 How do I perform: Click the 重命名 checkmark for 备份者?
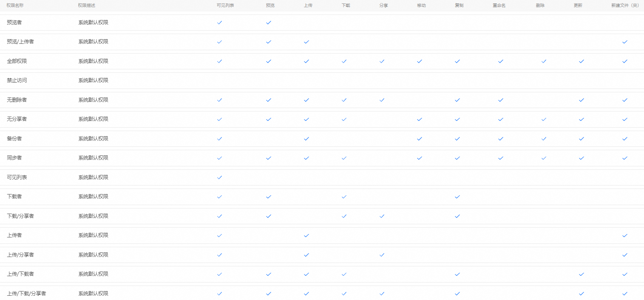coord(501,139)
